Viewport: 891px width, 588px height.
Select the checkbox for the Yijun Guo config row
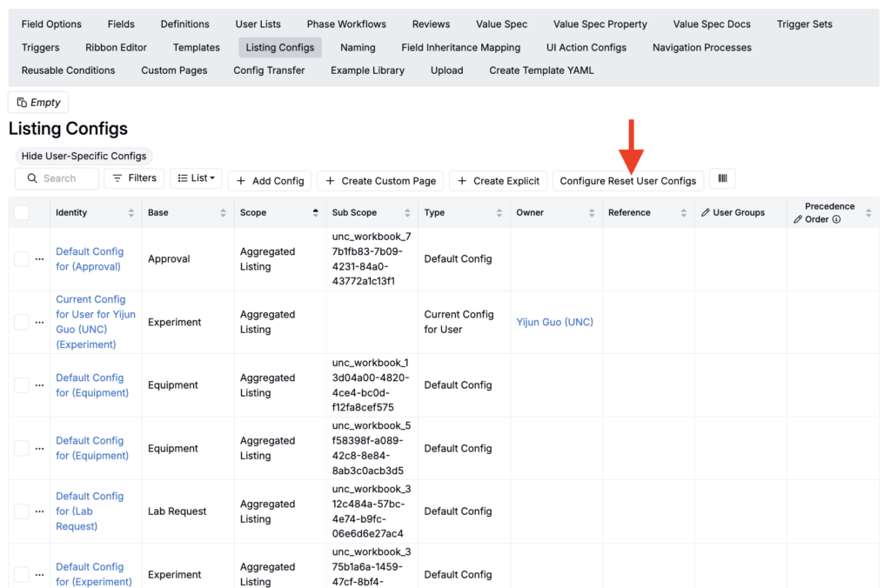coord(22,322)
